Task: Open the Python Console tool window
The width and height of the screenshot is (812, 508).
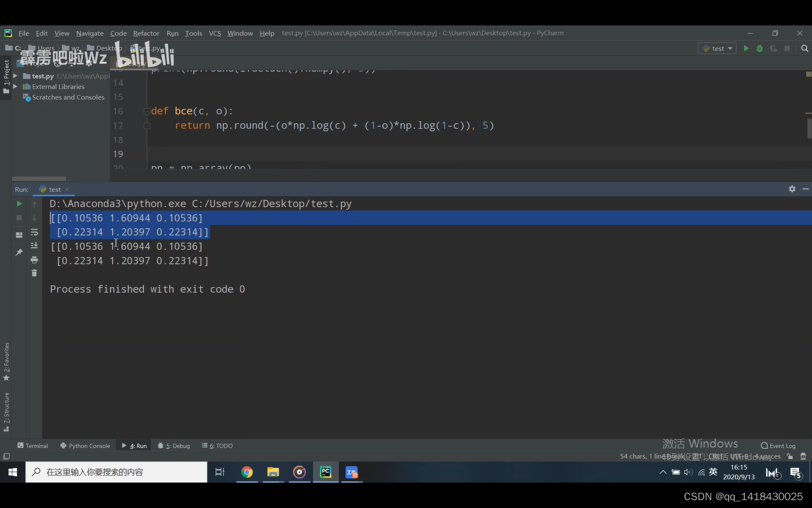Action: pyautogui.click(x=85, y=446)
